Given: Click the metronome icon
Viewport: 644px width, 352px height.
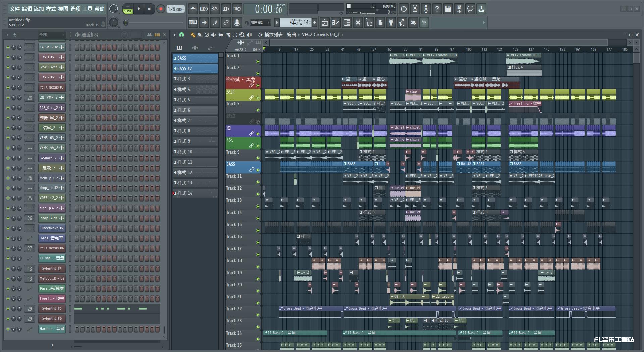Looking at the screenshot, I should 193,9.
